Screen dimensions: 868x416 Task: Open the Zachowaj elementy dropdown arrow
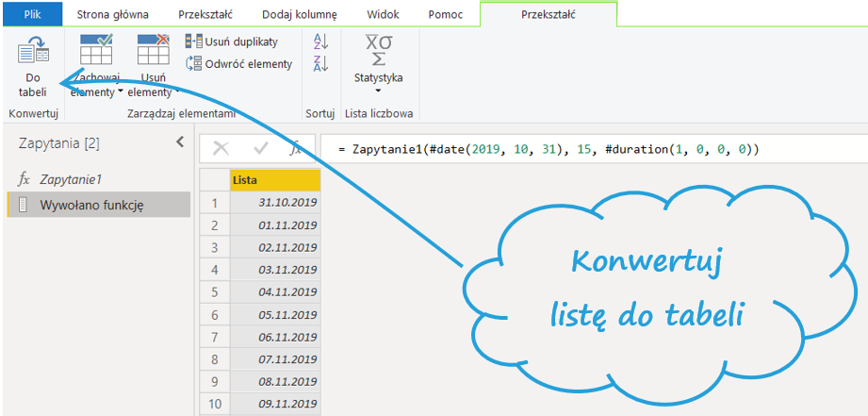point(121,92)
